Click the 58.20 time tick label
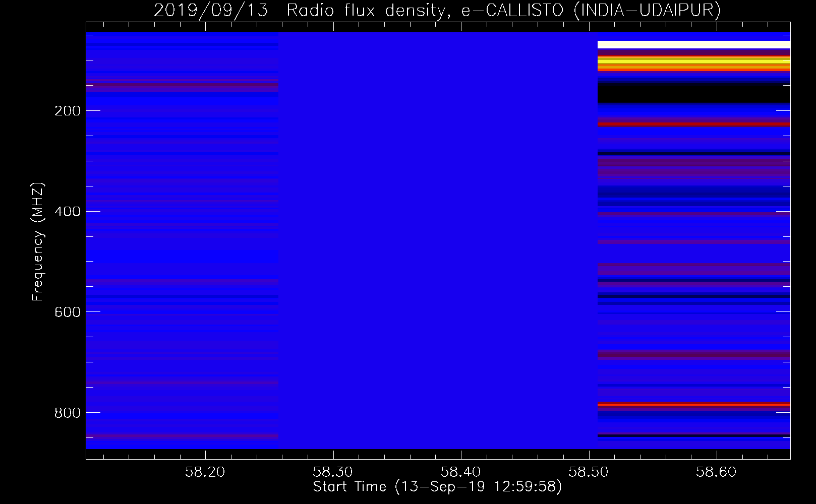This screenshot has width=816, height=504. (205, 472)
